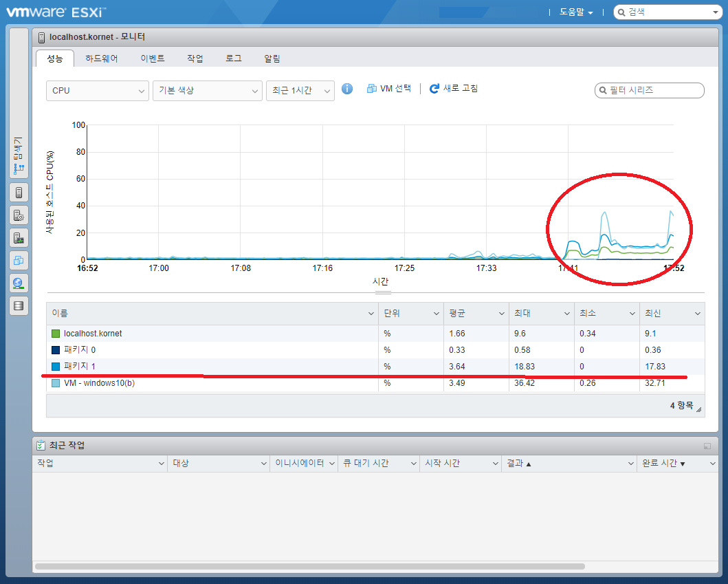Click the chart splitter handle below 시간
The width and height of the screenshot is (728, 584).
click(x=383, y=293)
